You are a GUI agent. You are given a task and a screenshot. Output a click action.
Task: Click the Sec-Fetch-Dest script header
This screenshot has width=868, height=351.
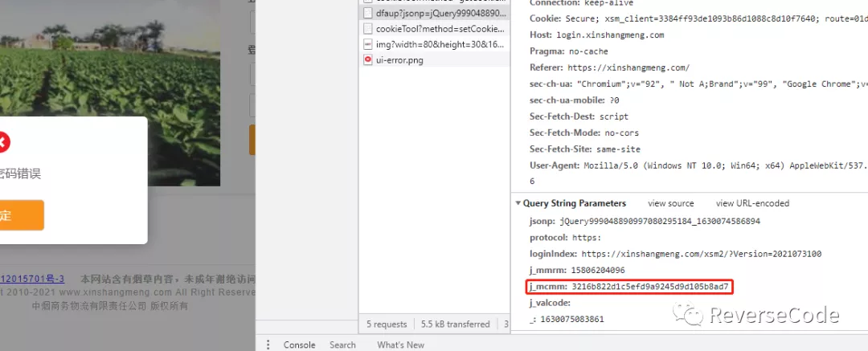[x=579, y=116]
